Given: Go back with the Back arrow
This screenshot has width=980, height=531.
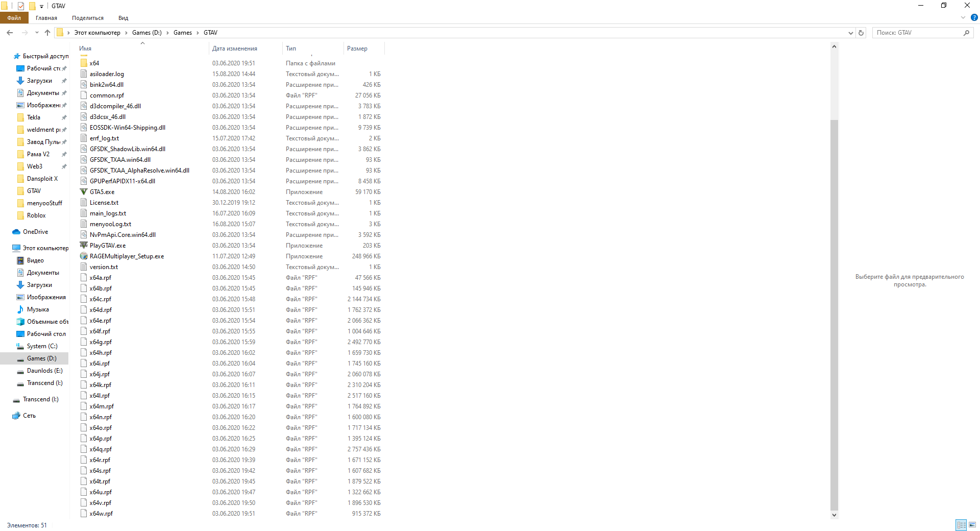Looking at the screenshot, I should click(x=10, y=33).
